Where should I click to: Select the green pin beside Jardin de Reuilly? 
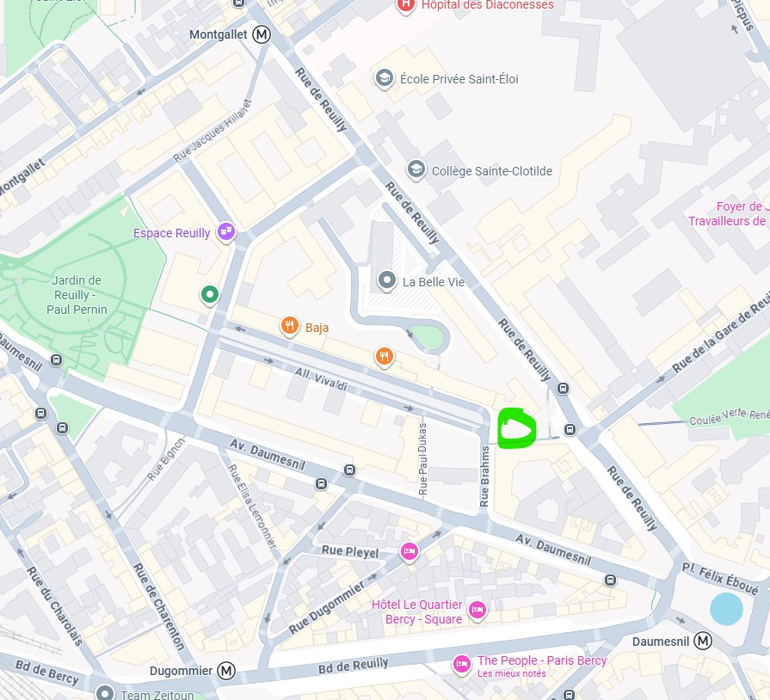click(210, 295)
